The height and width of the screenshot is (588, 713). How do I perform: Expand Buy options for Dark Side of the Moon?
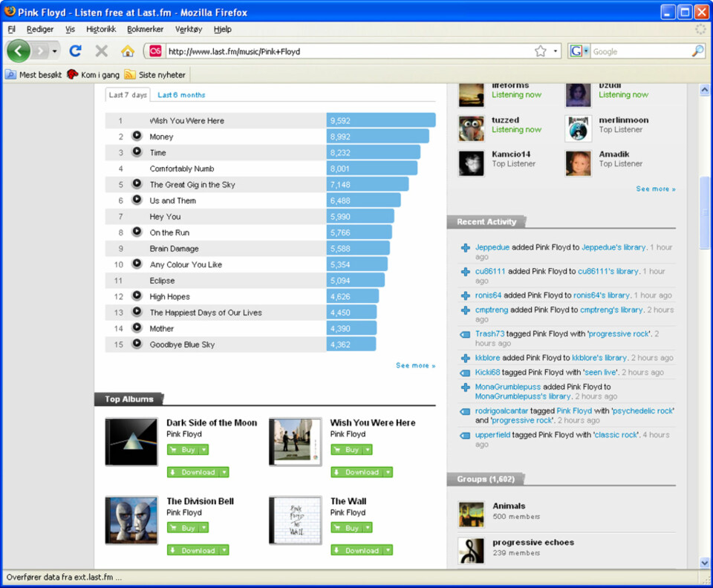(204, 450)
